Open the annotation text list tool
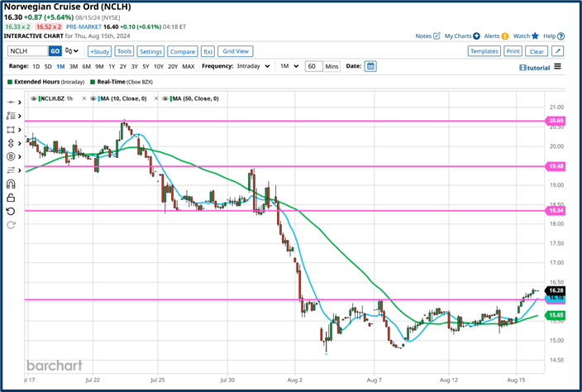This screenshot has height=392, width=582. click(x=11, y=116)
